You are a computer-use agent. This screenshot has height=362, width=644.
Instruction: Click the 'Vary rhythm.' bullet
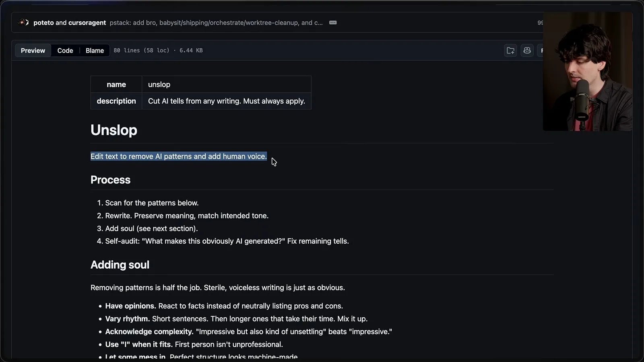click(236, 319)
